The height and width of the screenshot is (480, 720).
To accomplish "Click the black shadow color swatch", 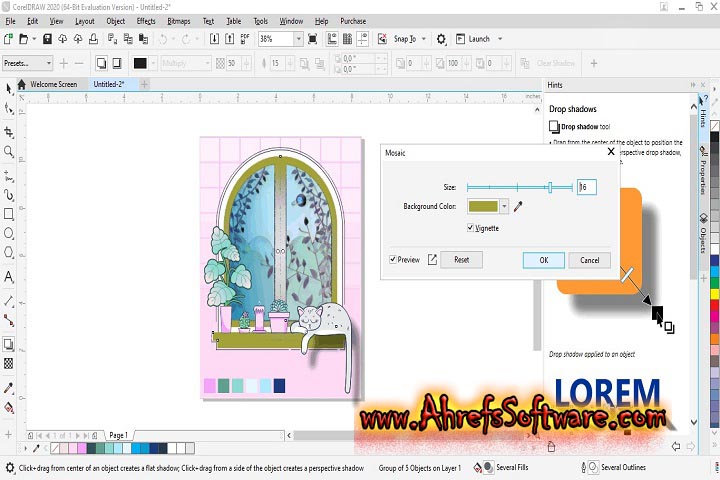I will click(x=140, y=63).
